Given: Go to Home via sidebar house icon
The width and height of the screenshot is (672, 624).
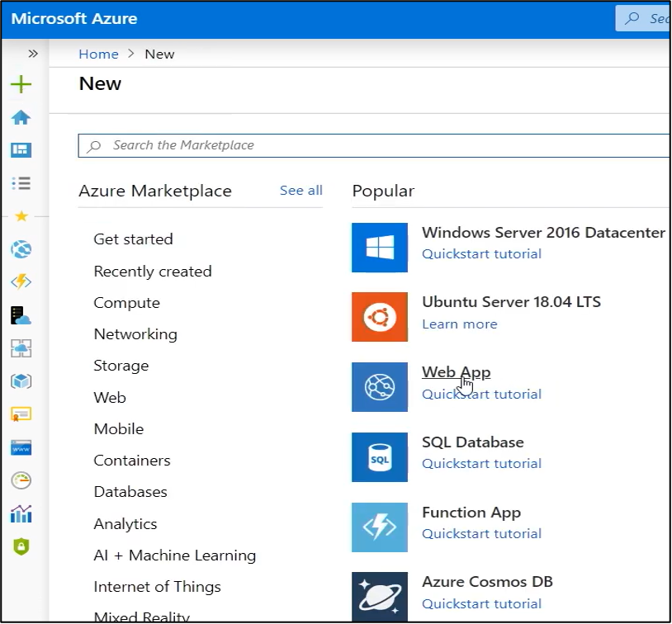Looking at the screenshot, I should tap(21, 117).
